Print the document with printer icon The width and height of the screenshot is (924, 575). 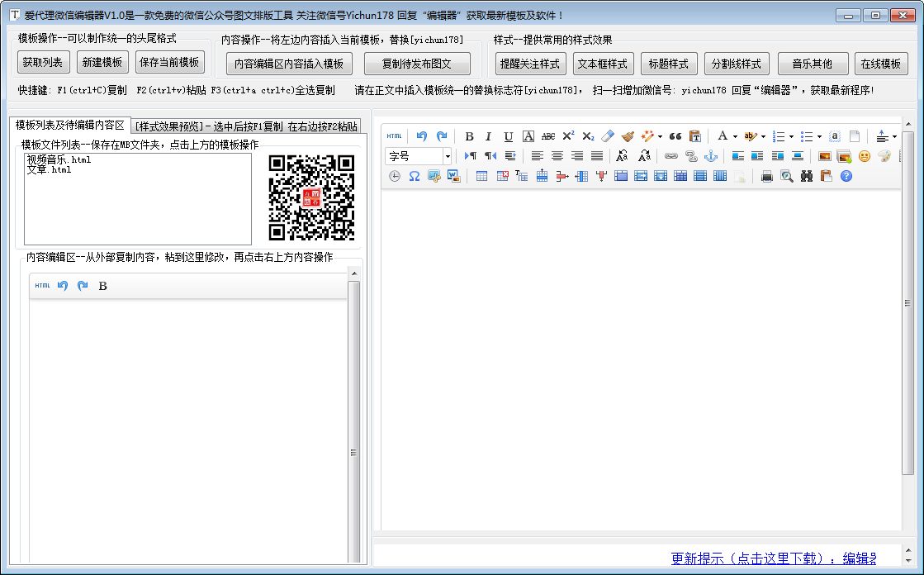[766, 176]
